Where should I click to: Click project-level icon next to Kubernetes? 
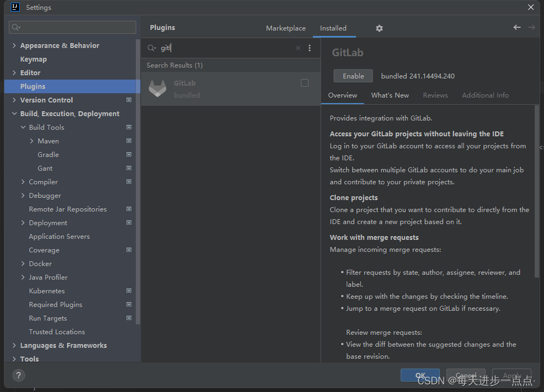click(x=129, y=291)
